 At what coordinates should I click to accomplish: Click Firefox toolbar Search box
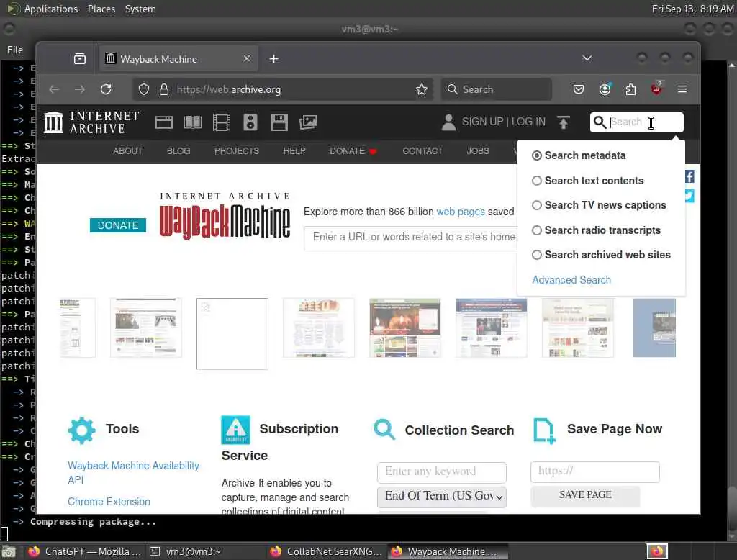[x=497, y=89]
